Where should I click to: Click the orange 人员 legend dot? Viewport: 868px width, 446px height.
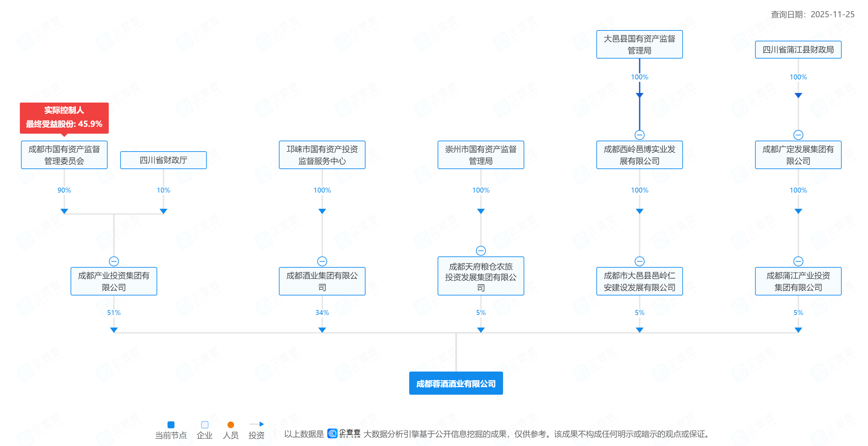tap(230, 424)
